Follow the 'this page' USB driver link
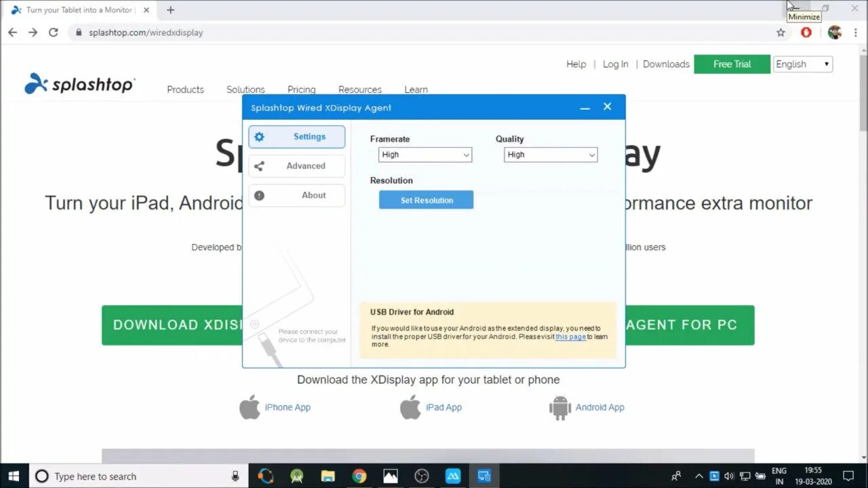The width and height of the screenshot is (868, 488). pyautogui.click(x=570, y=337)
